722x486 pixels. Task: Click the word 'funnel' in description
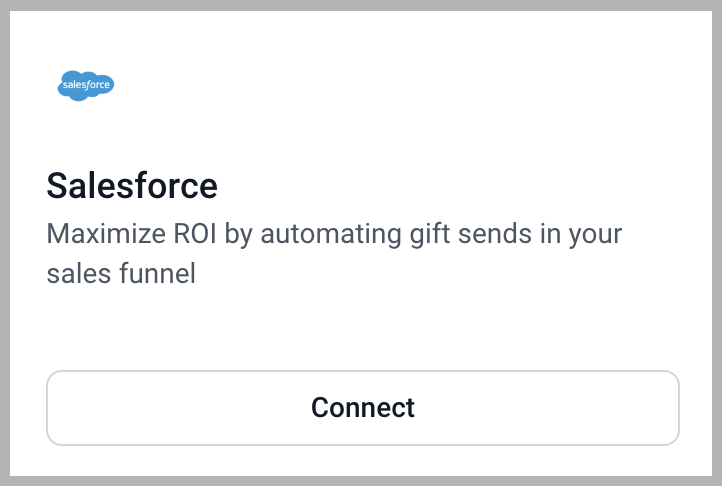(157, 274)
